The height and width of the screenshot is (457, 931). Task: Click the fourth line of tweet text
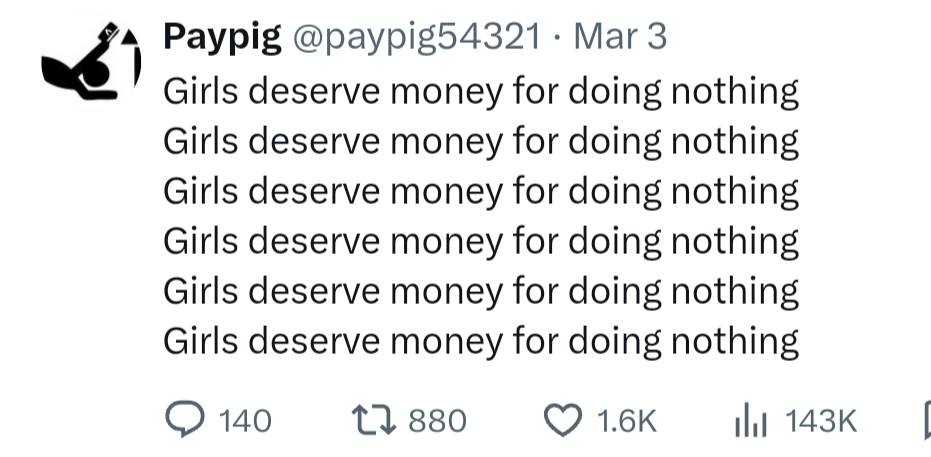coord(480,241)
